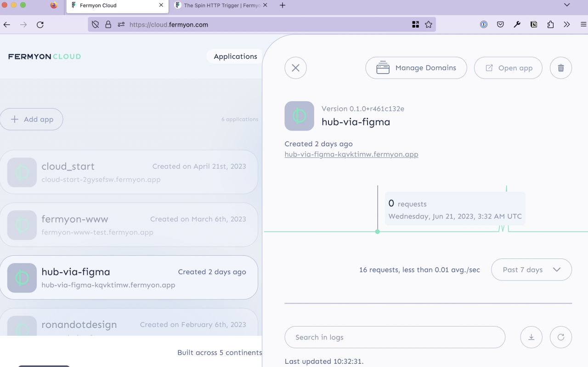Visit hub-via-figma-kqvktimw.fermyon.app link

point(351,154)
